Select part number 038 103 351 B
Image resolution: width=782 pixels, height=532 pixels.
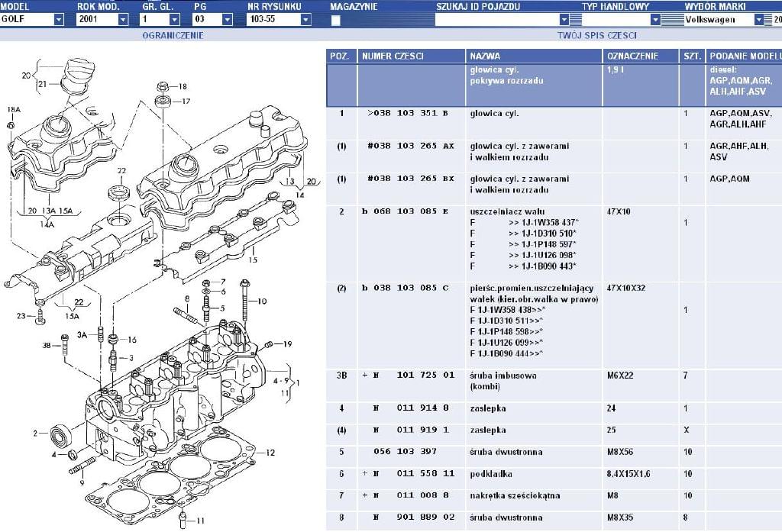(x=408, y=113)
